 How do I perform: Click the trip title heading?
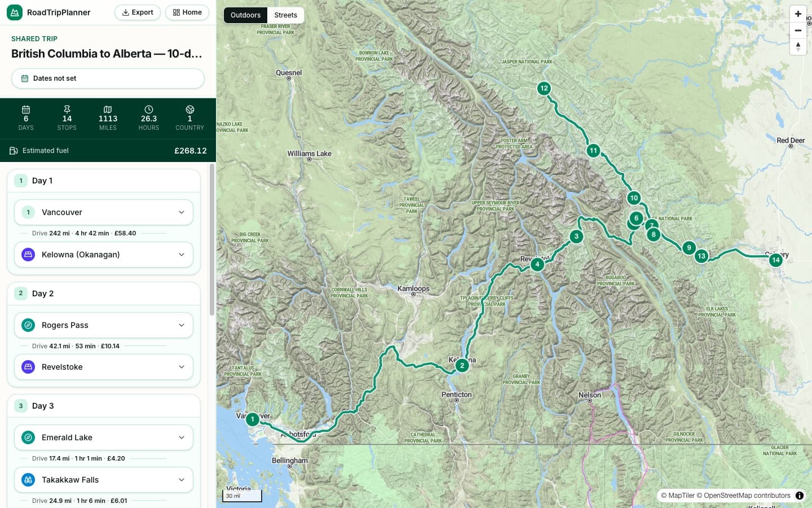click(x=107, y=54)
